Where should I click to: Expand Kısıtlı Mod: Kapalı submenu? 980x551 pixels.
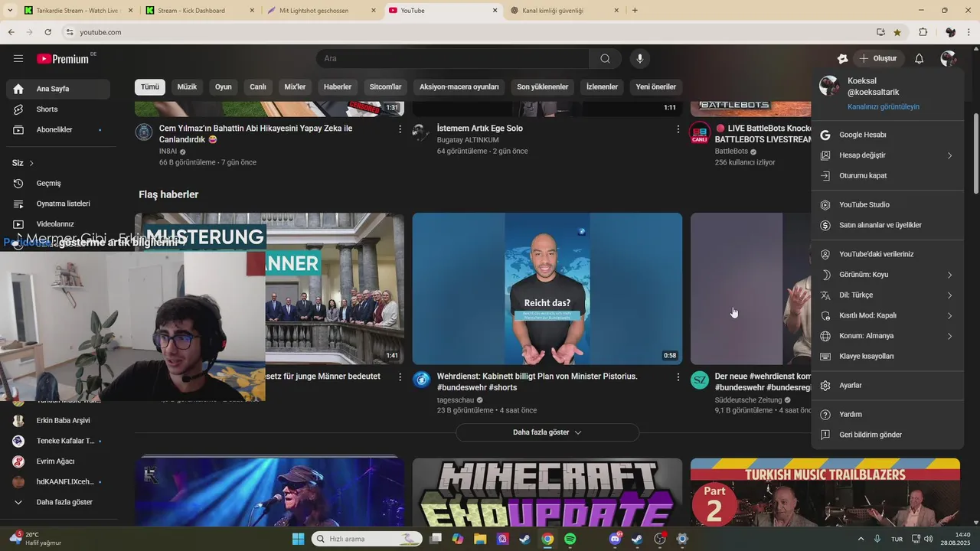pos(887,315)
